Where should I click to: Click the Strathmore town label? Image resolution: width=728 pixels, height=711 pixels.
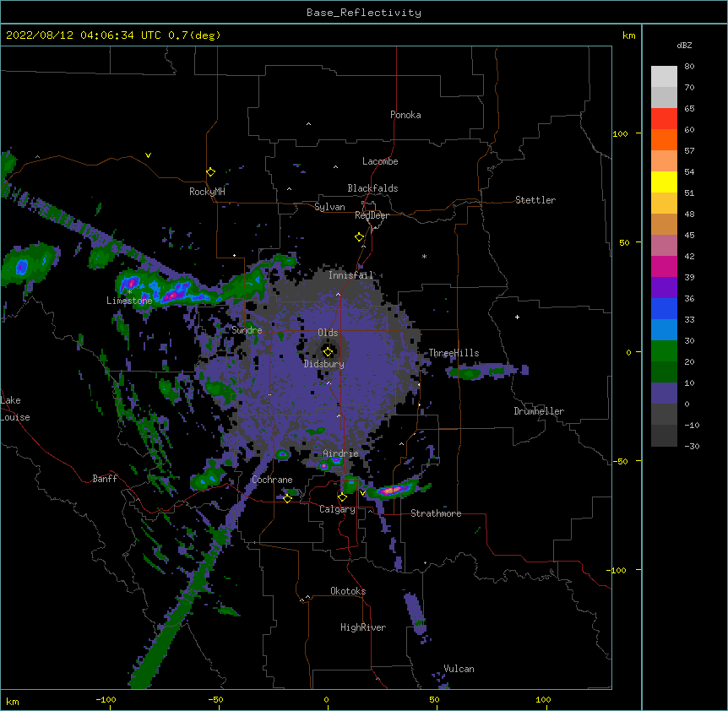coord(436,513)
